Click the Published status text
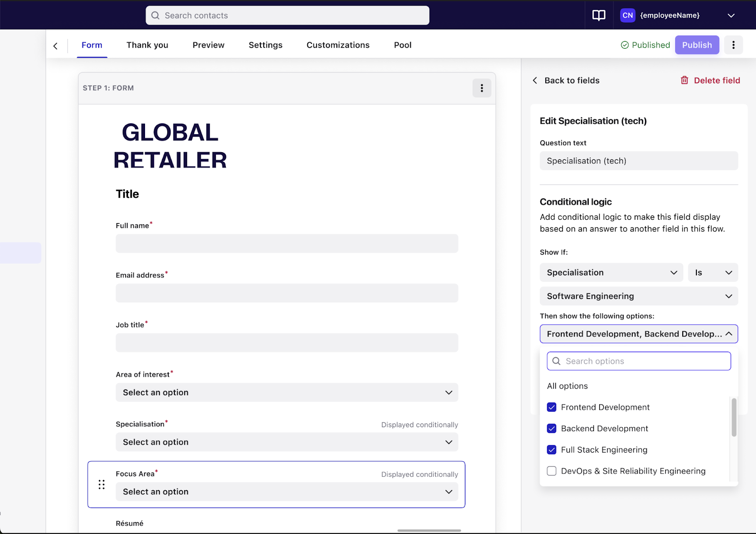 (x=651, y=45)
